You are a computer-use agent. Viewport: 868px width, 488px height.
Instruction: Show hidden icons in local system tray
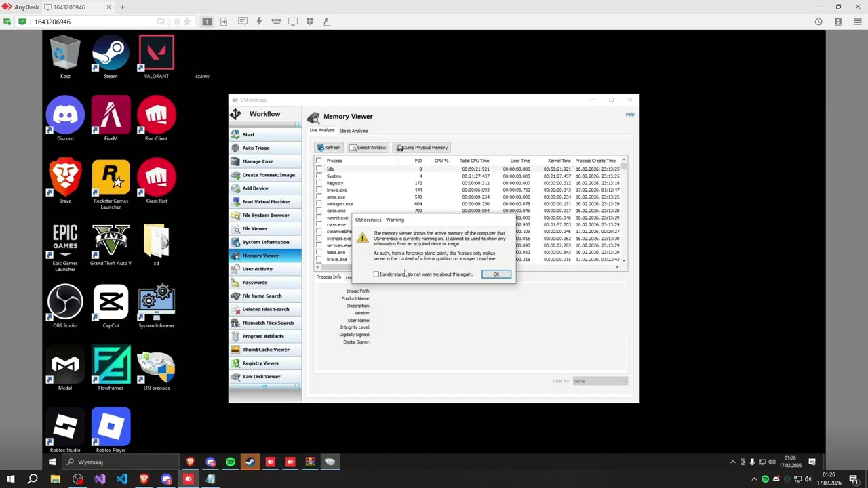pos(754,479)
